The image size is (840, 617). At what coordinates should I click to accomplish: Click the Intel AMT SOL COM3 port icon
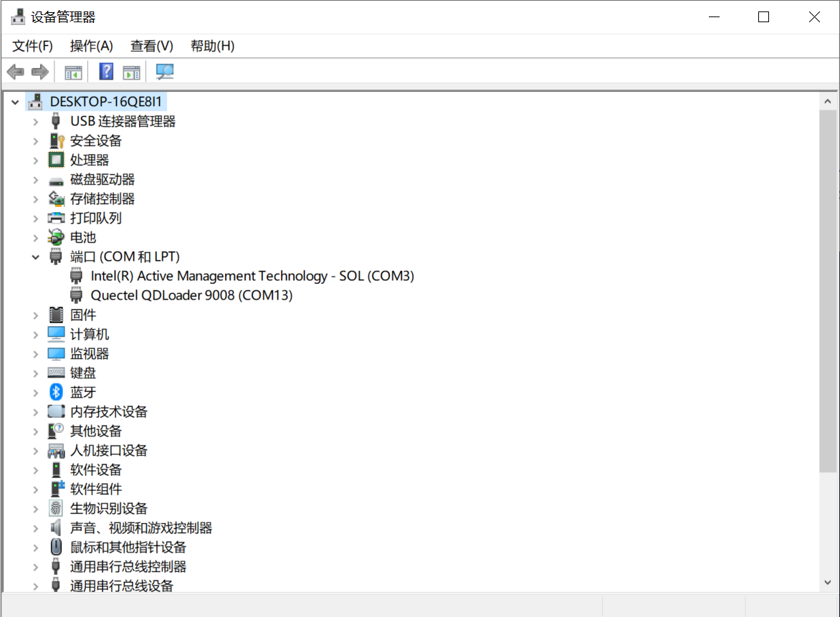pos(77,276)
